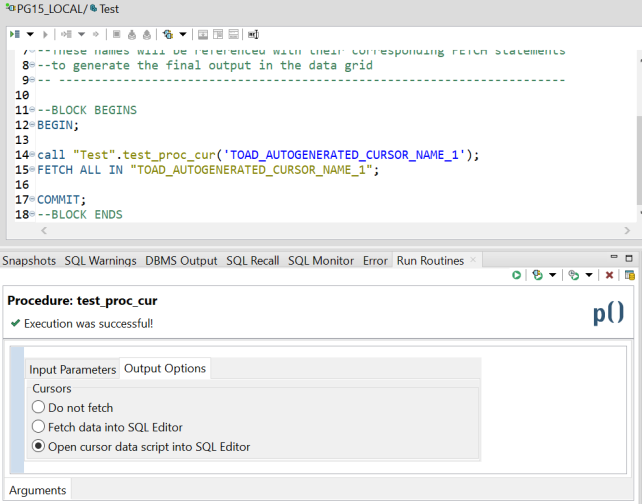642x504 pixels.
Task: Click the Test schema icon in breadcrumb
Action: 93,8
